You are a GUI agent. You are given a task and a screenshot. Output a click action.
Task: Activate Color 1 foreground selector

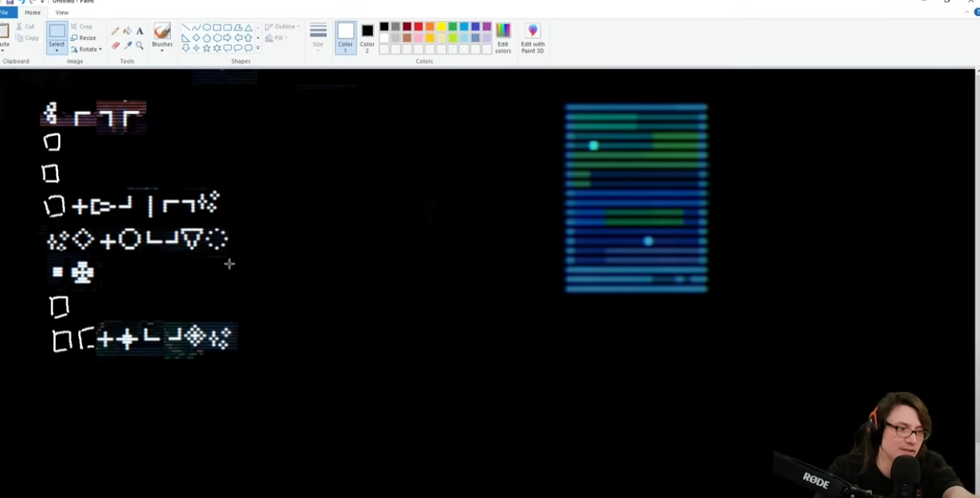click(345, 37)
